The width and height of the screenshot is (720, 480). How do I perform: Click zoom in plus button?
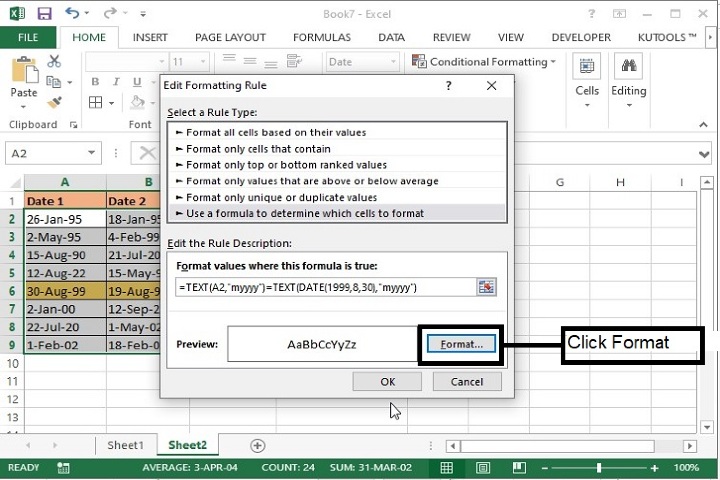(654, 468)
